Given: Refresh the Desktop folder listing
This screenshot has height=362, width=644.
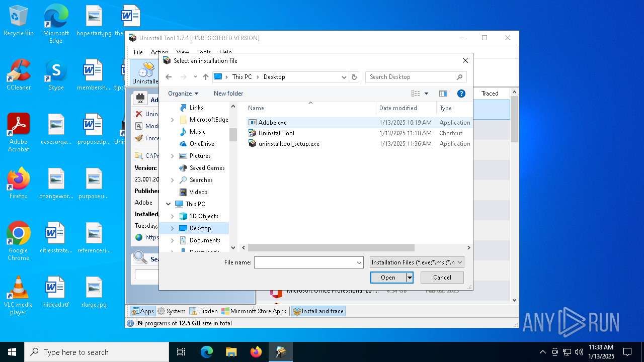Looking at the screenshot, I should click(x=354, y=77).
